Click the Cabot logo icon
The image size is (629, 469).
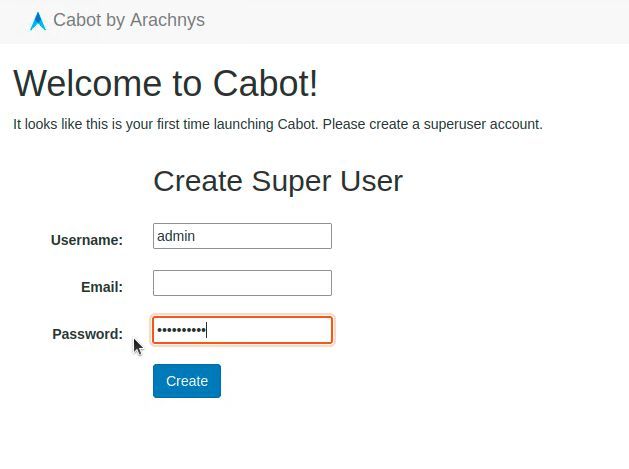coord(38,21)
